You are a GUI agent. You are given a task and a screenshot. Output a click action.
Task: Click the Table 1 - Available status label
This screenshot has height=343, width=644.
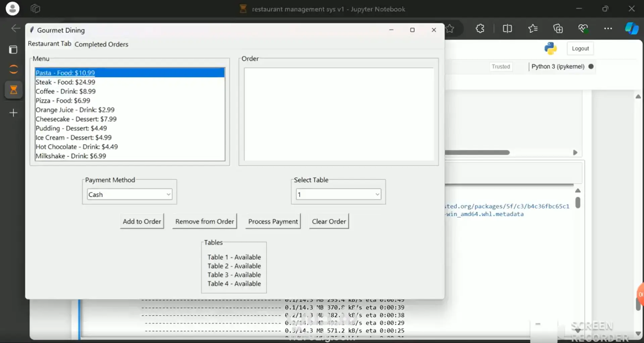click(x=234, y=257)
